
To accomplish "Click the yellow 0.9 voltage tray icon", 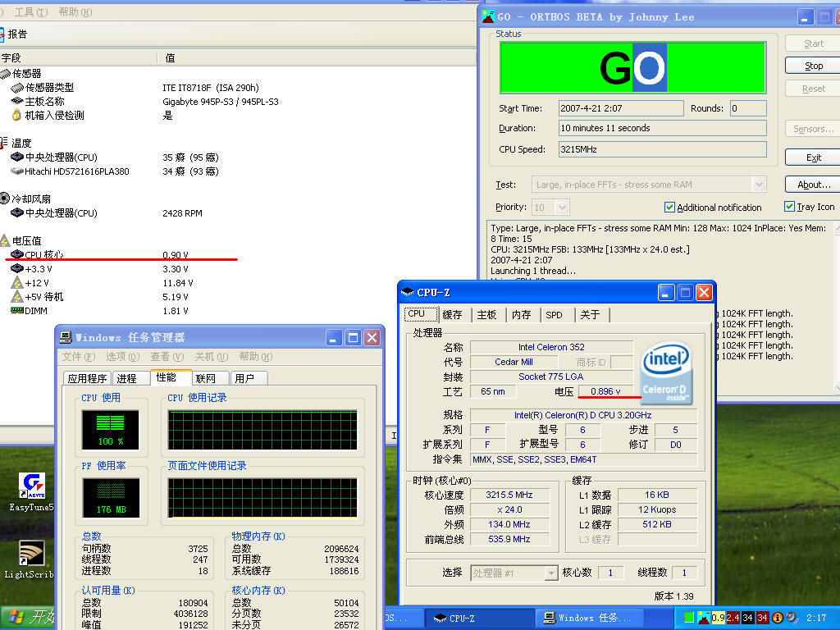I will click(x=718, y=618).
